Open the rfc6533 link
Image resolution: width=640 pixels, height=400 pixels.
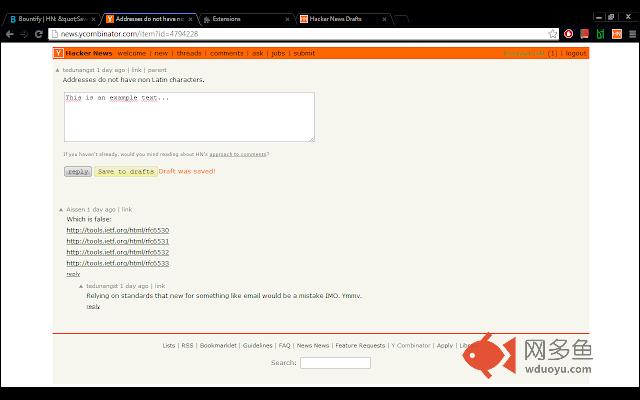(118, 263)
